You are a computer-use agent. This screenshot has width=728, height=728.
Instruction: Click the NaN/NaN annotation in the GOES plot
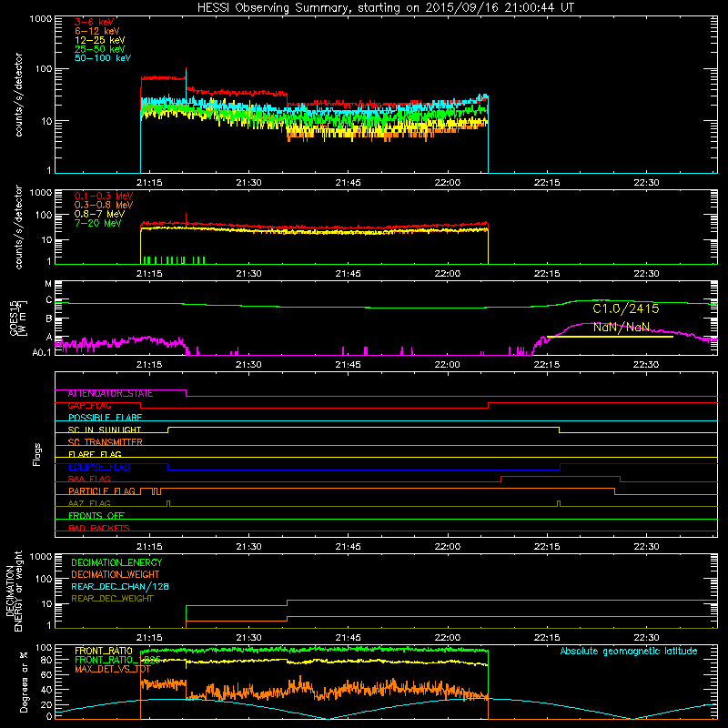(622, 327)
